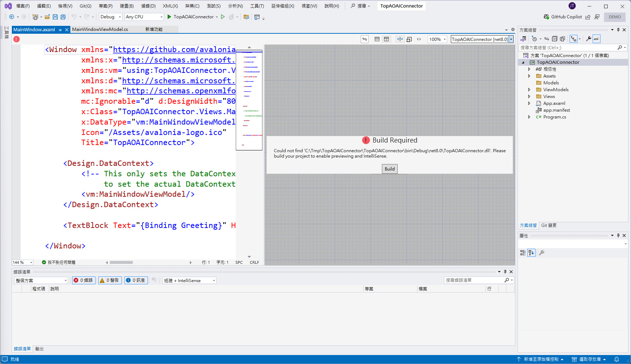The height and width of the screenshot is (364, 631).
Task: Click the Build button in previewer
Action: [390, 169]
